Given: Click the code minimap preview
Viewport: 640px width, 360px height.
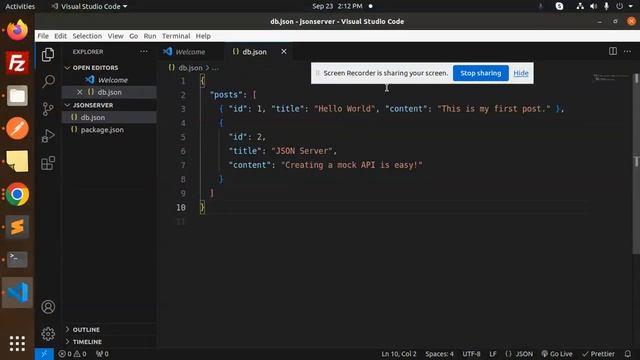Looking at the screenshot, I should click(x=611, y=78).
